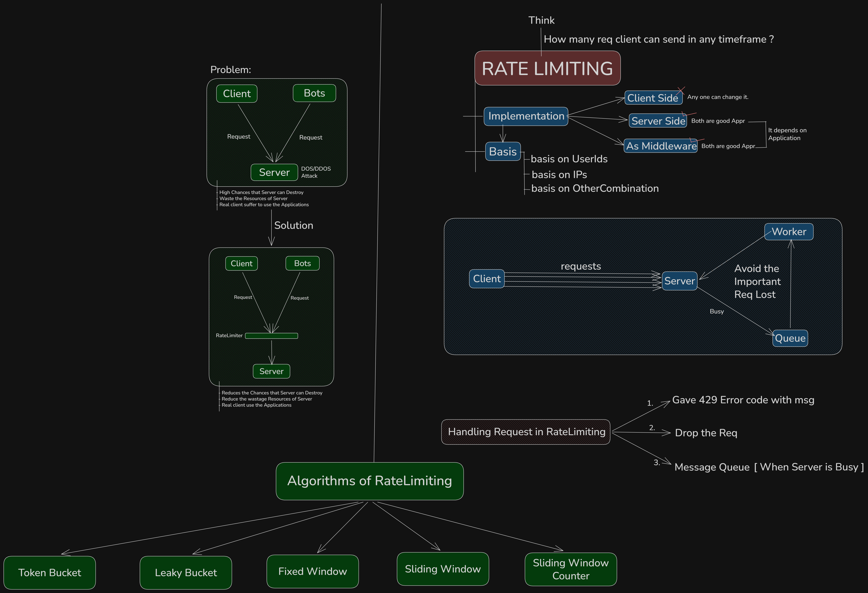Click 'basis on OtherCombination' text
The image size is (868, 593).
(595, 188)
